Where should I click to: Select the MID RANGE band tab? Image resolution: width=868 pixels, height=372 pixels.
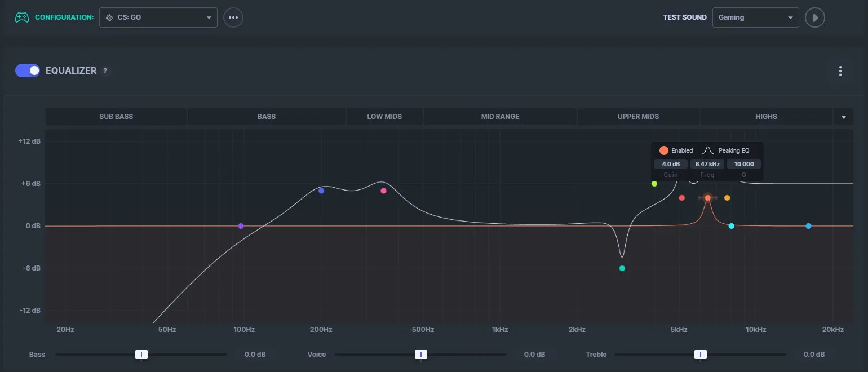click(x=499, y=117)
